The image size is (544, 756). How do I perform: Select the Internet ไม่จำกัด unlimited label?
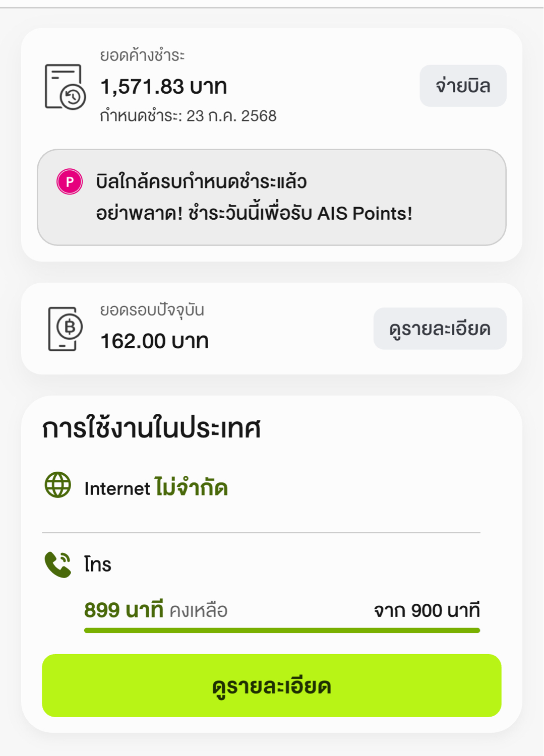coord(156,488)
